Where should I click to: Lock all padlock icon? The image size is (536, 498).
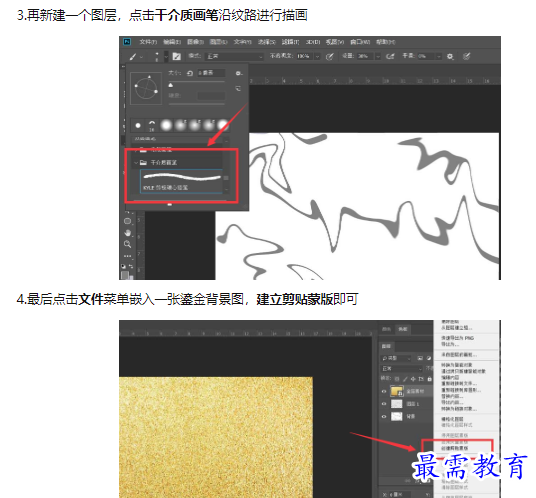click(x=430, y=379)
